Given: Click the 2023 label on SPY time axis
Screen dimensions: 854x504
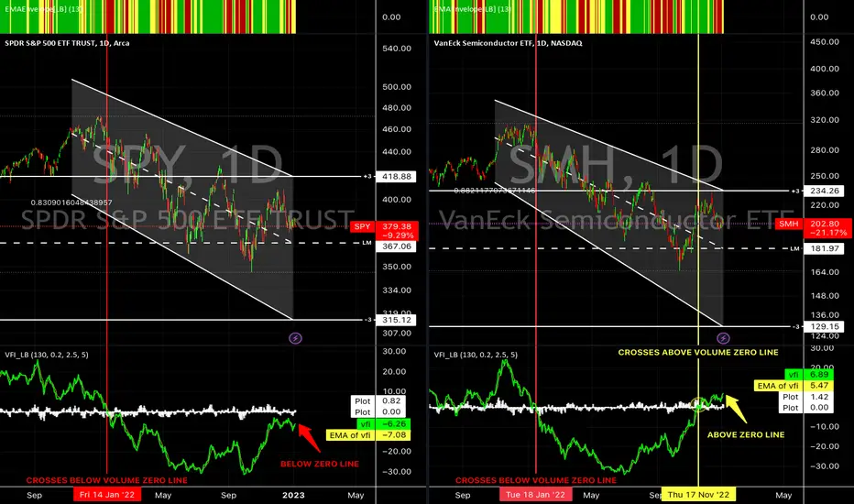Looking at the screenshot, I should [293, 495].
